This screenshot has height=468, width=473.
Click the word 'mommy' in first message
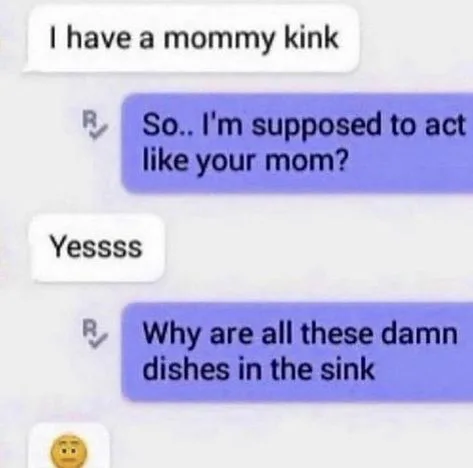click(218, 40)
